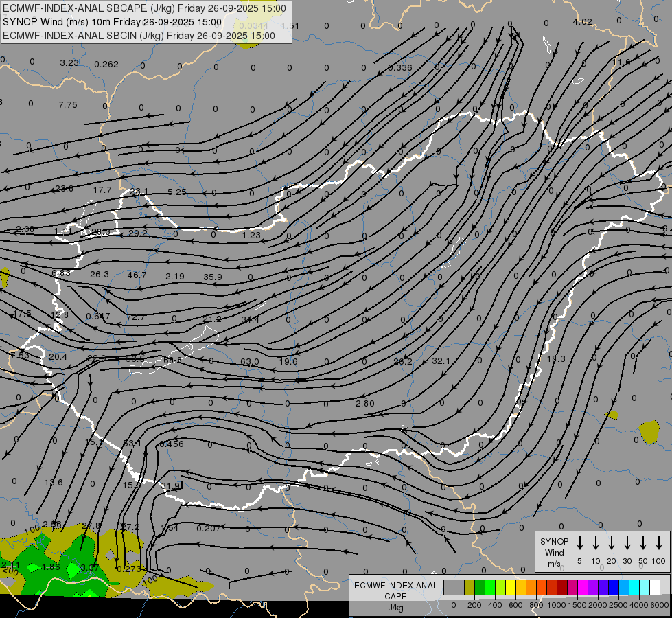This screenshot has width=672, height=618.
Task: Pick the pure yellow swatch in the CAPE scale
Action: click(511, 587)
